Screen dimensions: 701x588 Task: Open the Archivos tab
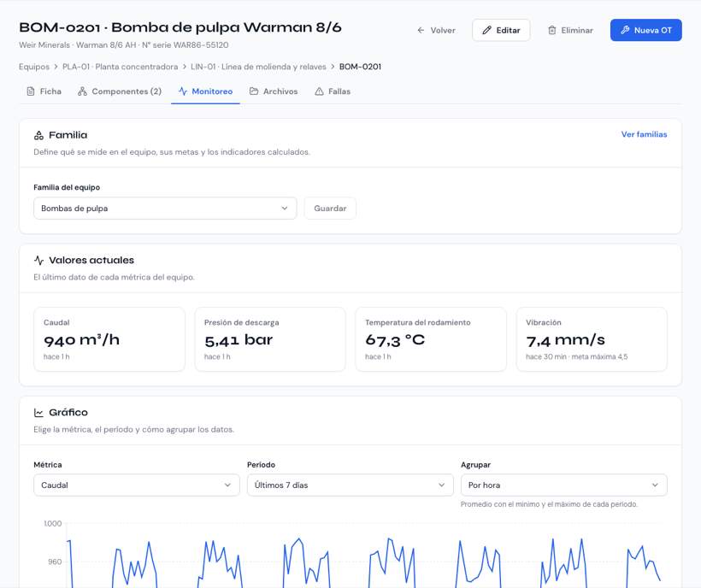(x=274, y=91)
